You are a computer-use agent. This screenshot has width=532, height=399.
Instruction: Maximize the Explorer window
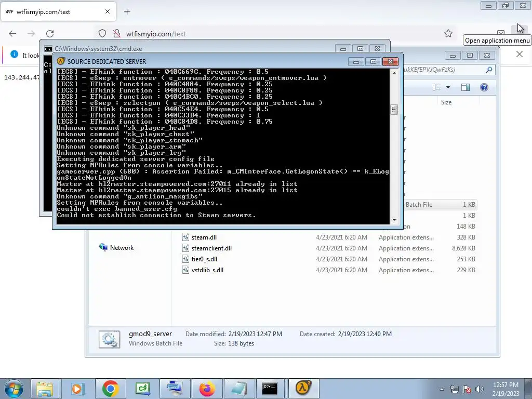(x=470, y=55)
